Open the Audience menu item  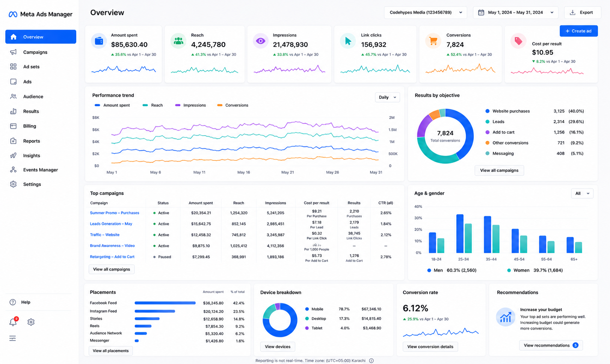click(41, 97)
